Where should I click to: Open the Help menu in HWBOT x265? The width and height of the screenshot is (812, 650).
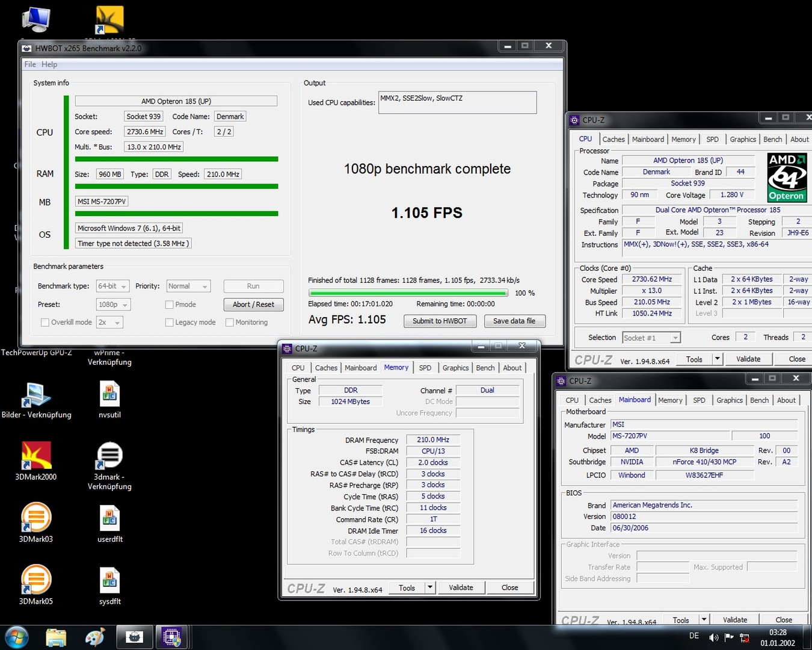49,64
